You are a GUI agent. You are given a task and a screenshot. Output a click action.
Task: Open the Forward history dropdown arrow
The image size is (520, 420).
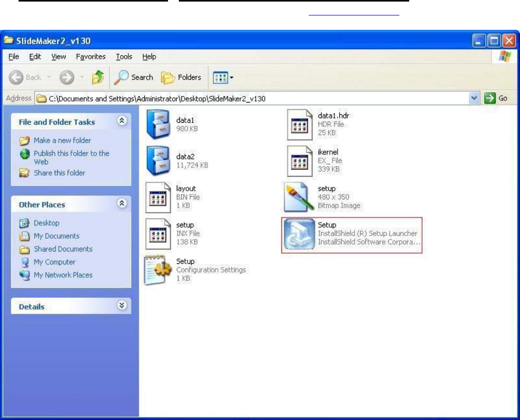[x=82, y=78]
